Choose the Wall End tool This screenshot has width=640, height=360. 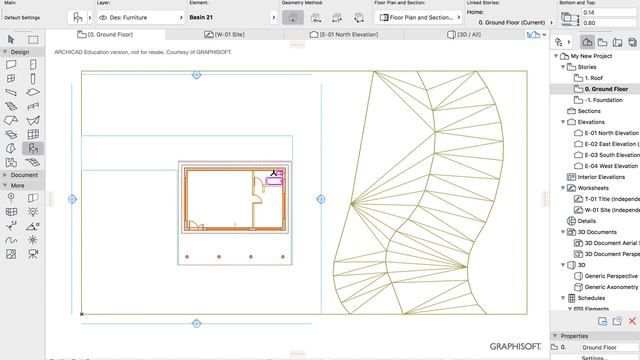[33, 198]
